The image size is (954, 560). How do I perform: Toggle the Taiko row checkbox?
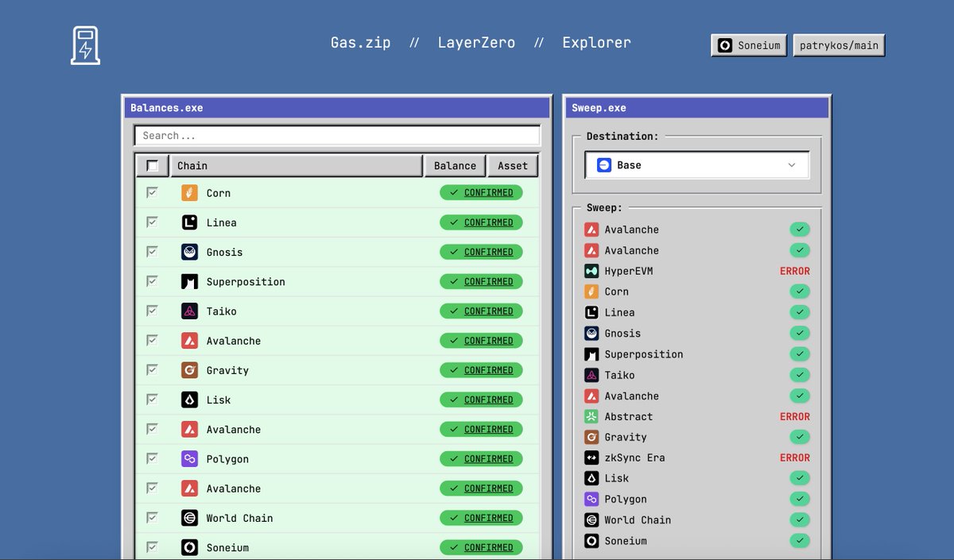coord(152,311)
